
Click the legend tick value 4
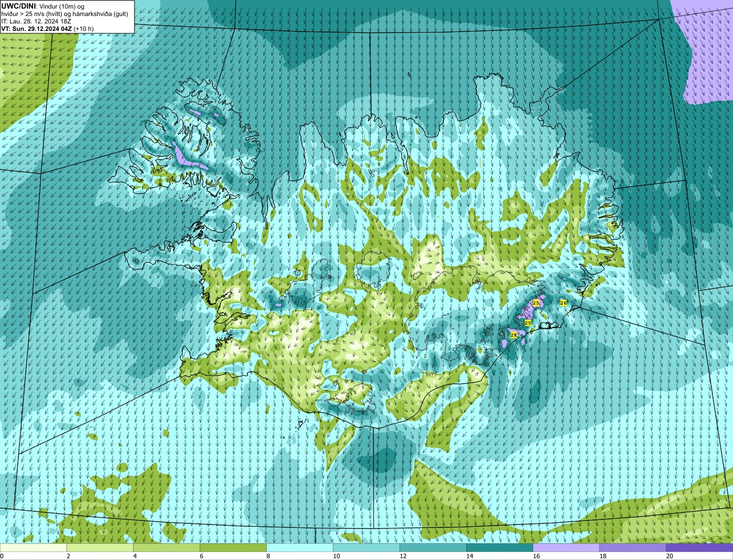[135, 556]
